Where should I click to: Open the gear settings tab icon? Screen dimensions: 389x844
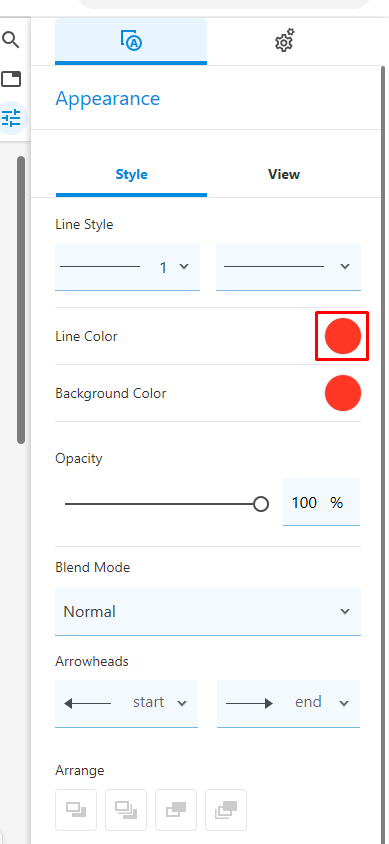(284, 41)
